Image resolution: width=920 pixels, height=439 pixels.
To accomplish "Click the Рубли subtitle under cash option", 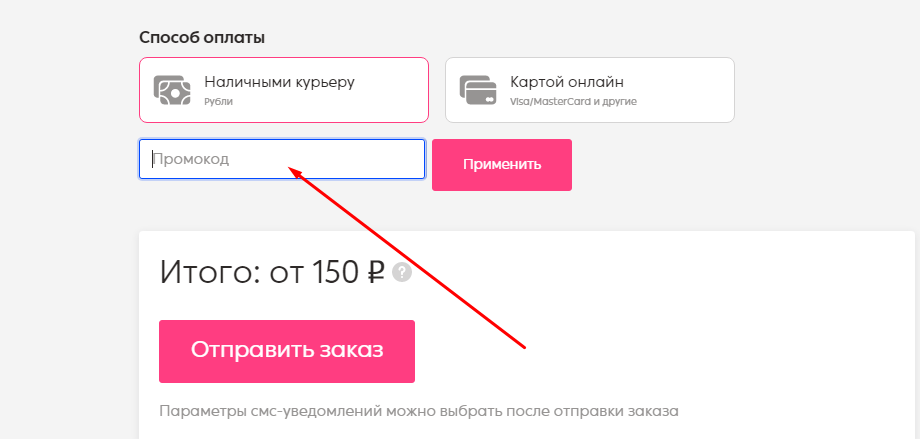I will [218, 102].
